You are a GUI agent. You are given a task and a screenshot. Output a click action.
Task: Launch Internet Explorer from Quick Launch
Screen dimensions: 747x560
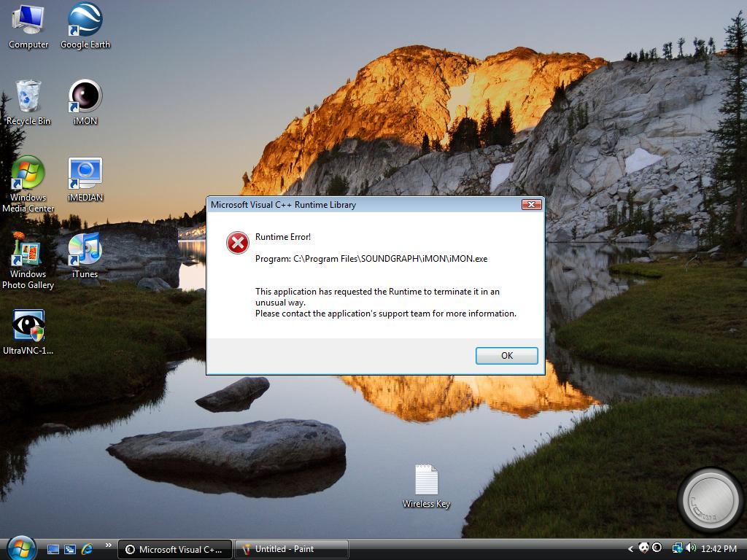(x=88, y=550)
